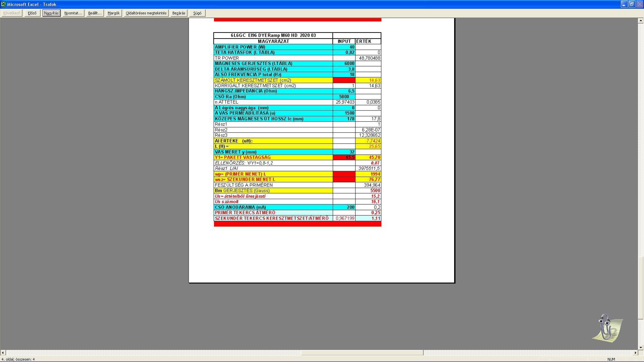The image size is (644, 362).
Task: Show margins with Margók button
Action: (113, 13)
